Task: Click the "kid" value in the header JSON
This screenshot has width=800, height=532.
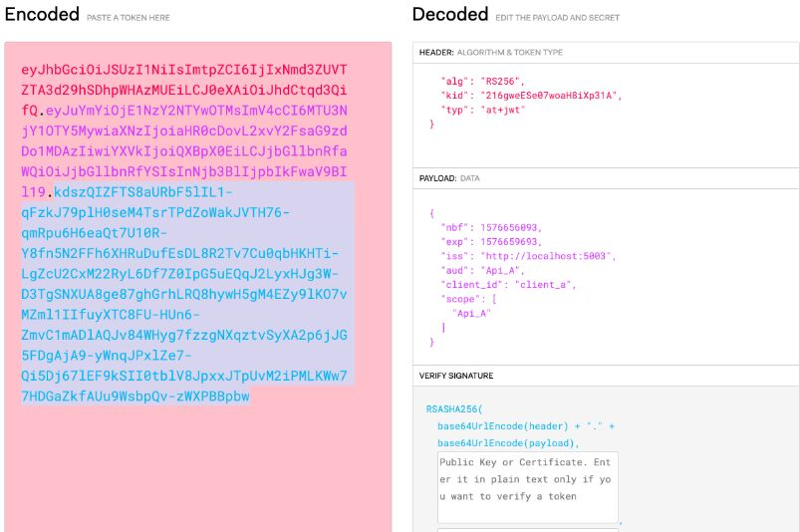Action: tap(549, 96)
